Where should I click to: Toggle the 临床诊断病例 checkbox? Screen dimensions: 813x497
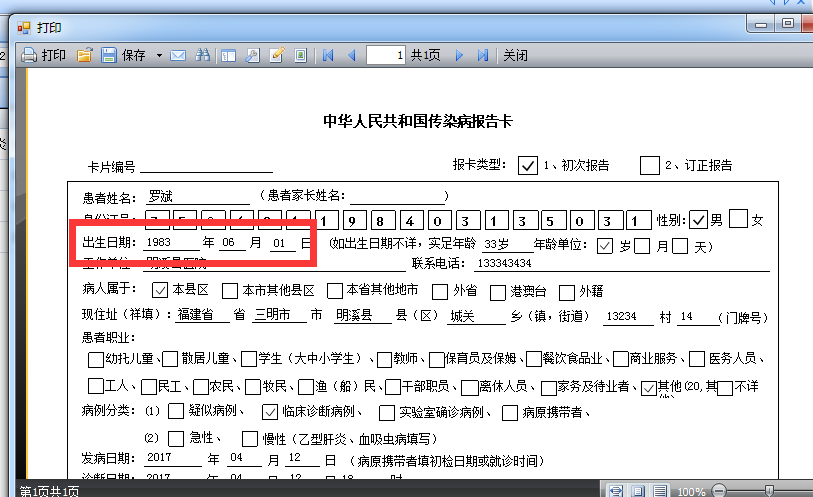click(x=270, y=413)
